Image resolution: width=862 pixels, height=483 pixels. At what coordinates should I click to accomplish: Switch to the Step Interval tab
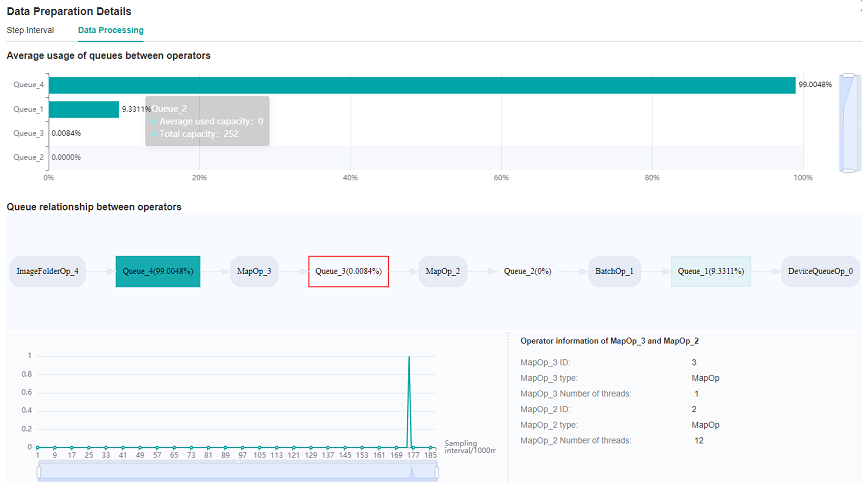[x=30, y=30]
